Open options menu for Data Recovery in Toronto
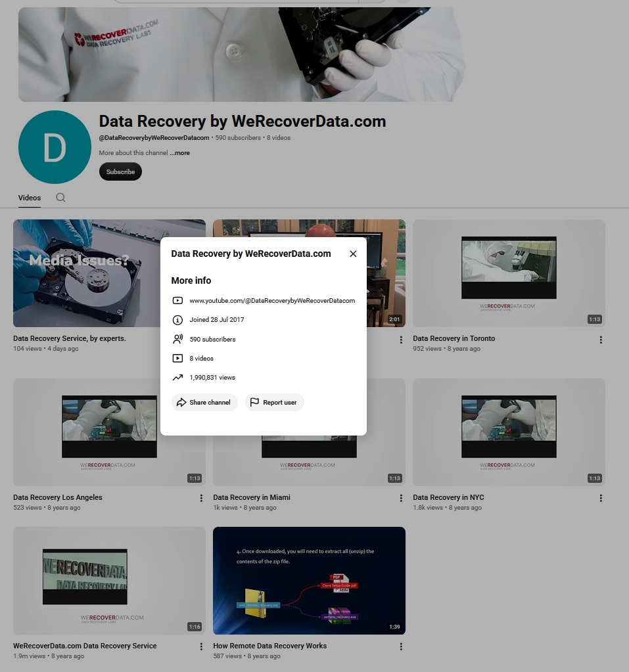Image resolution: width=629 pixels, height=672 pixels. point(601,340)
